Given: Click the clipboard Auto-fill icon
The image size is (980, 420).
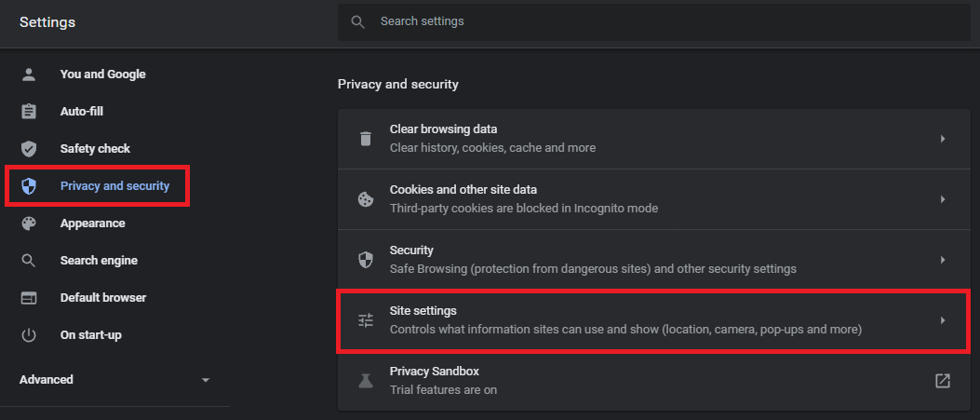Looking at the screenshot, I should click(x=29, y=112).
